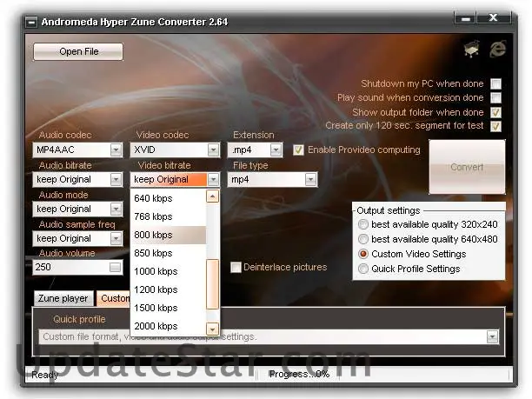
Task: Check the Deinterlace pictures option
Action: pos(236,268)
